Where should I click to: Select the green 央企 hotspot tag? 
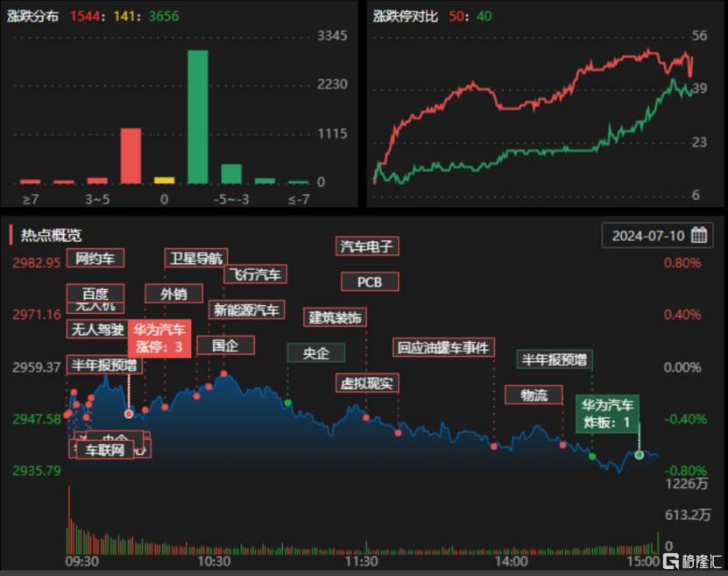coord(316,353)
